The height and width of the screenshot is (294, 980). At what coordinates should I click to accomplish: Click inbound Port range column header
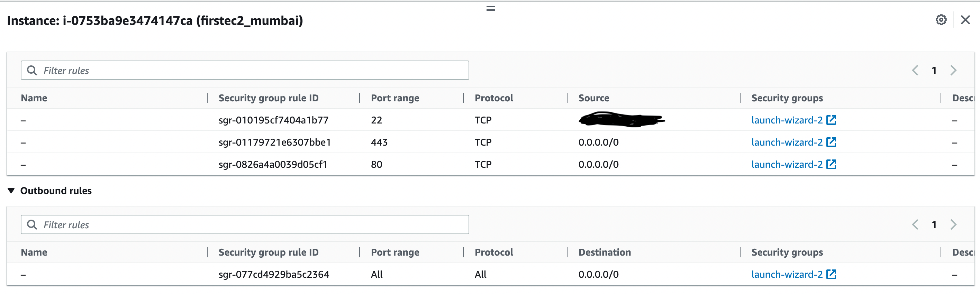click(395, 98)
